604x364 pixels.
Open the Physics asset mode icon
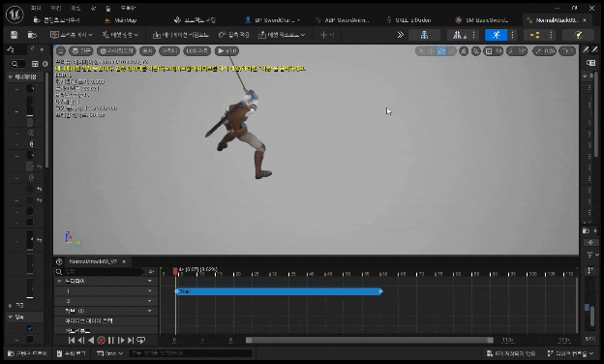pos(578,35)
